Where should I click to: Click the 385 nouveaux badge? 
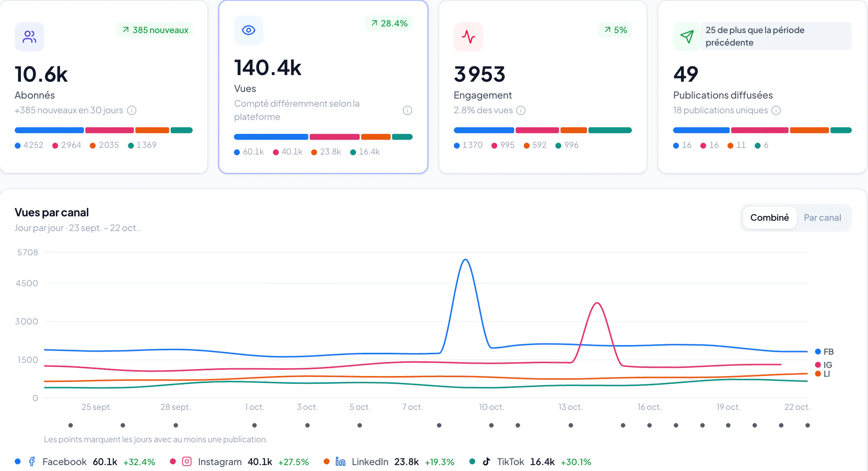coord(155,30)
